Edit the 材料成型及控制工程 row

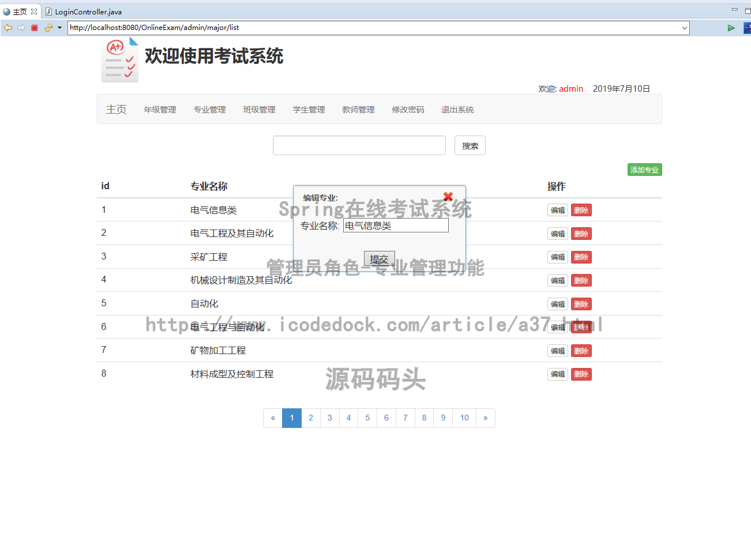[557, 374]
